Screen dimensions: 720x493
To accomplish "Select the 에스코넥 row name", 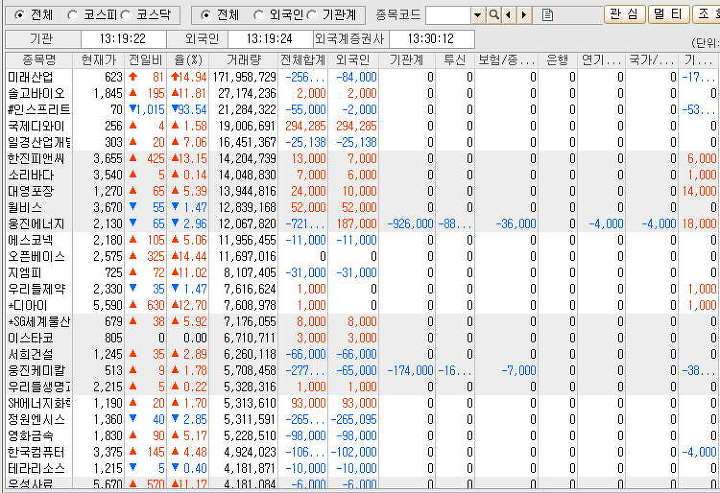I will (30, 240).
